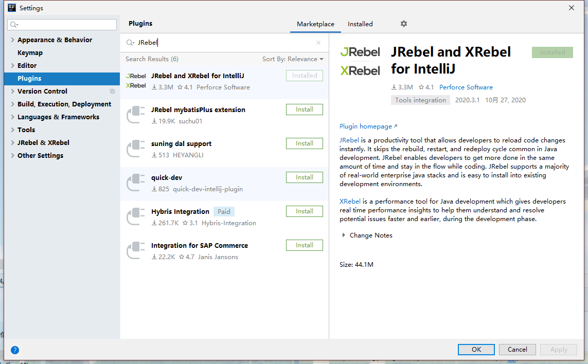Viewport: 588px width, 364px height.
Task: Switch to the Installed tab
Action: pyautogui.click(x=360, y=24)
